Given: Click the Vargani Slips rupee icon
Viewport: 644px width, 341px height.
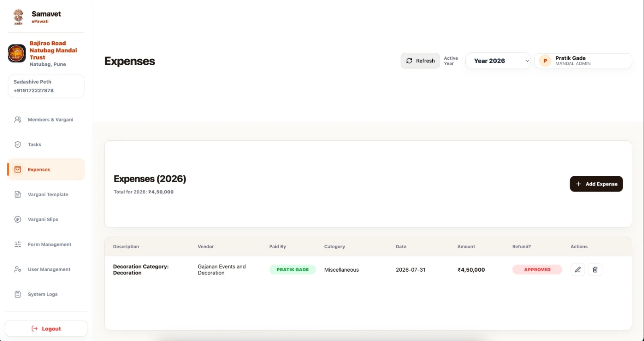Looking at the screenshot, I should pyautogui.click(x=18, y=220).
